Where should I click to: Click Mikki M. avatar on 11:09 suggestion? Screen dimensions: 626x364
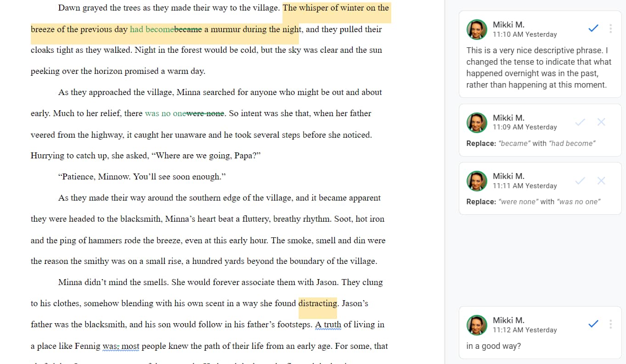tap(477, 123)
